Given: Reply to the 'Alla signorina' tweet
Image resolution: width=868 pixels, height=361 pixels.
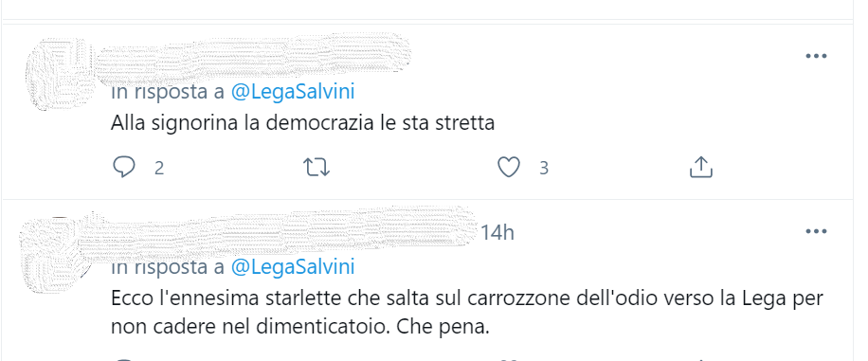Looking at the screenshot, I should click(124, 167).
